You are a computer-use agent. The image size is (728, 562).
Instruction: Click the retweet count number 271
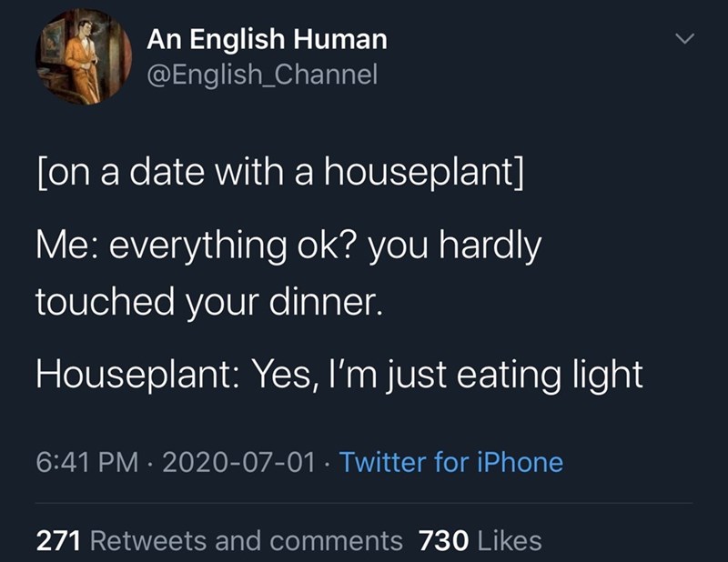60,541
